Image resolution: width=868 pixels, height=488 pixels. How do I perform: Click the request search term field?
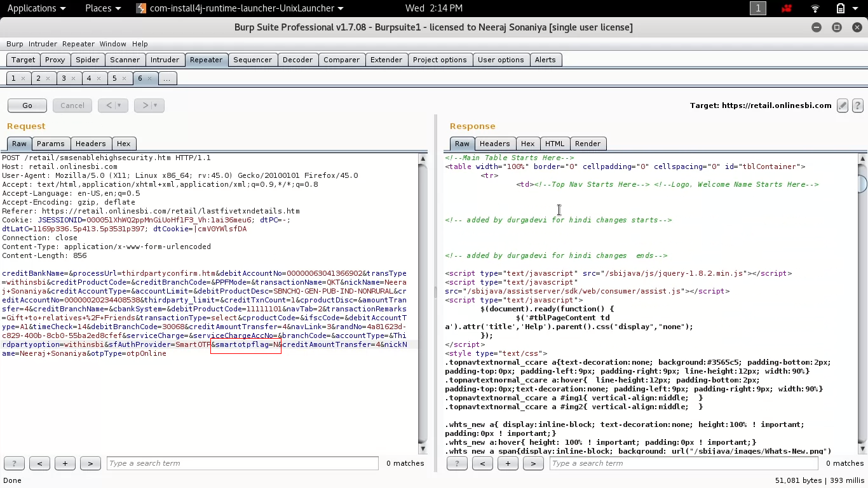(242, 463)
